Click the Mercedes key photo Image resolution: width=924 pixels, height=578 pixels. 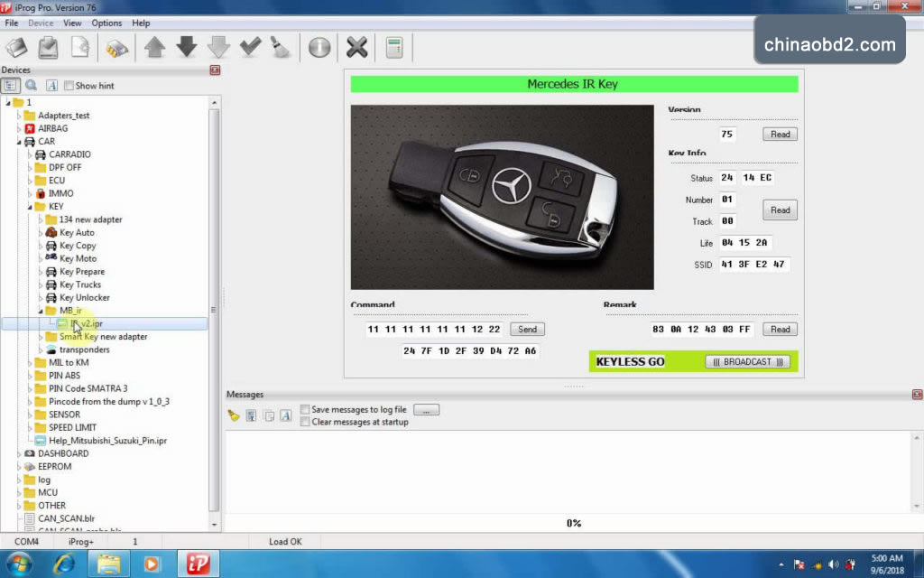pos(502,197)
